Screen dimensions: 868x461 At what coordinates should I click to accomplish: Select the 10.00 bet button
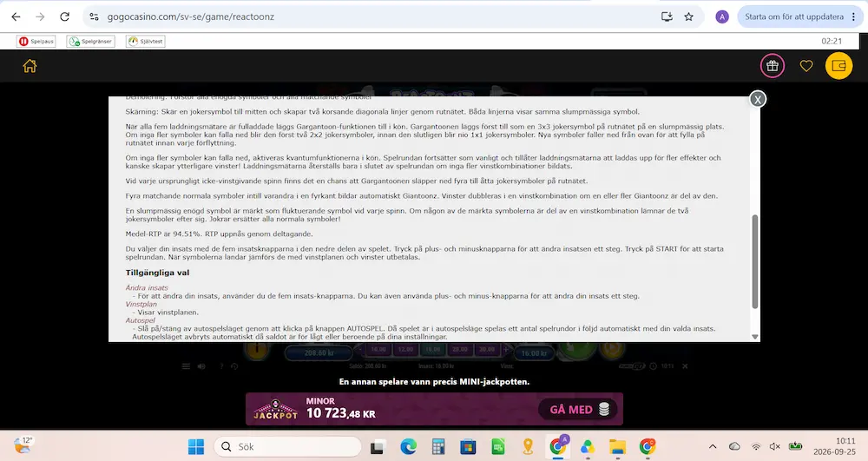pos(378,350)
